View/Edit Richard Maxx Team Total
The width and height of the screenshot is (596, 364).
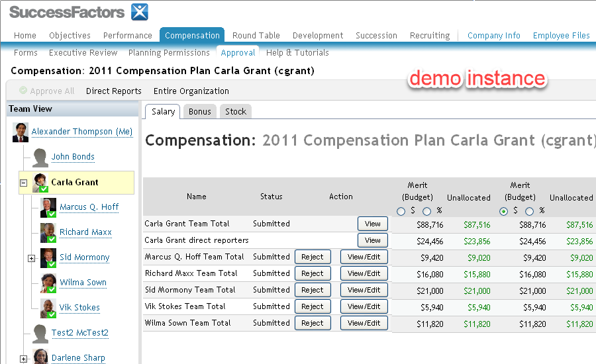pyautogui.click(x=364, y=273)
